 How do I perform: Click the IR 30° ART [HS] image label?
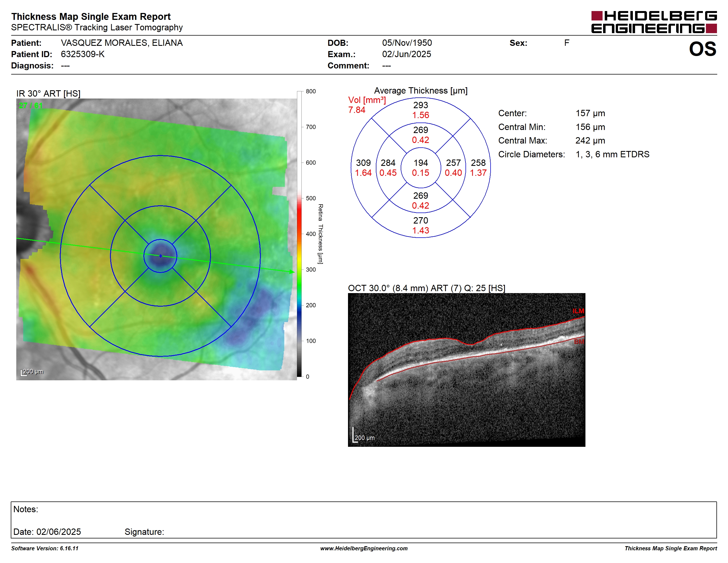point(48,93)
